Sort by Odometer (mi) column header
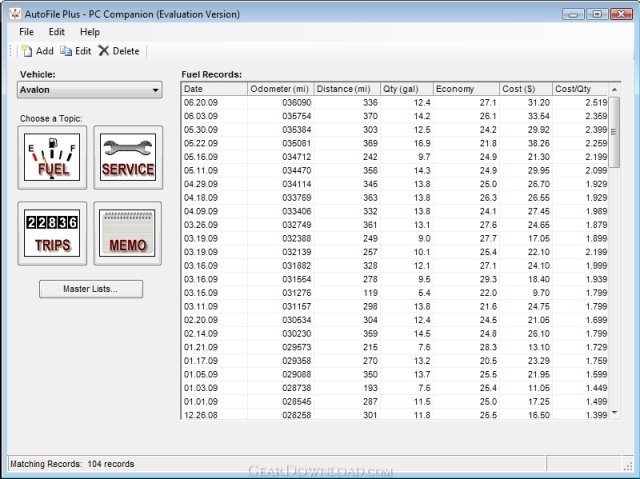Viewport: 640px width, 479px height. click(280, 89)
